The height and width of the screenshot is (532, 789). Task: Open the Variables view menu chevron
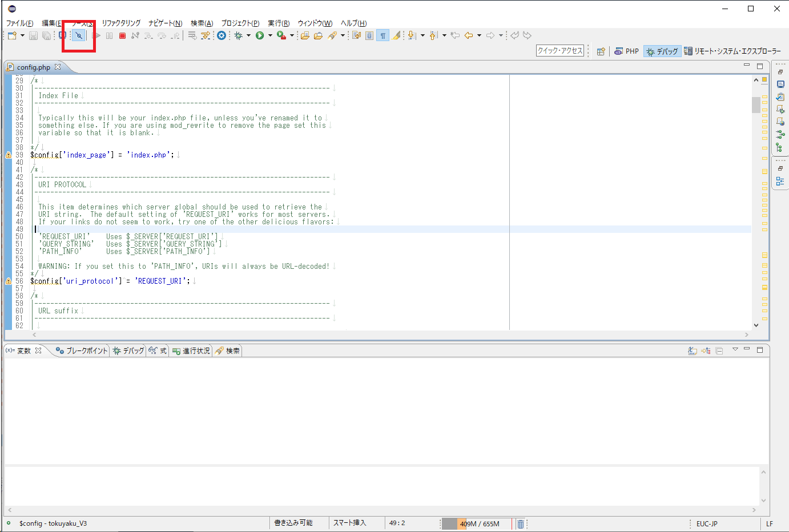pyautogui.click(x=735, y=350)
